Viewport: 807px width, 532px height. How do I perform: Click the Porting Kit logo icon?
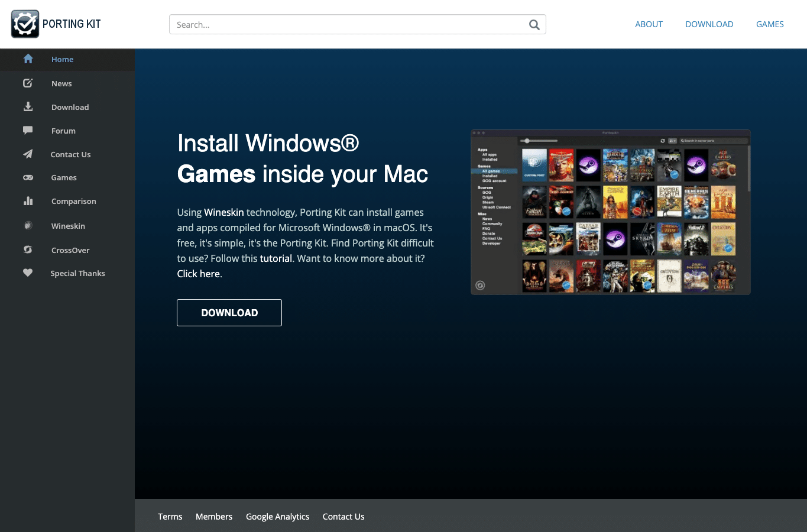pyautogui.click(x=25, y=24)
